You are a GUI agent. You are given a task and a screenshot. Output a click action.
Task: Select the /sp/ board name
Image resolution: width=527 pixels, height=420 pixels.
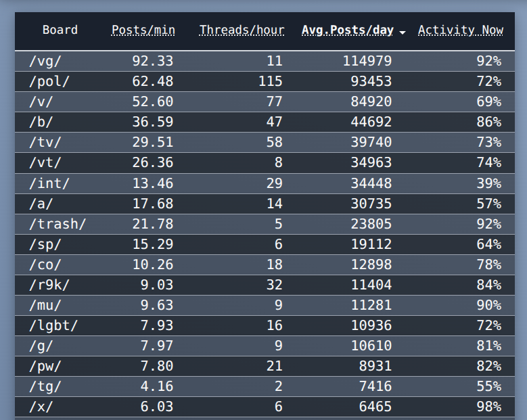(45, 244)
